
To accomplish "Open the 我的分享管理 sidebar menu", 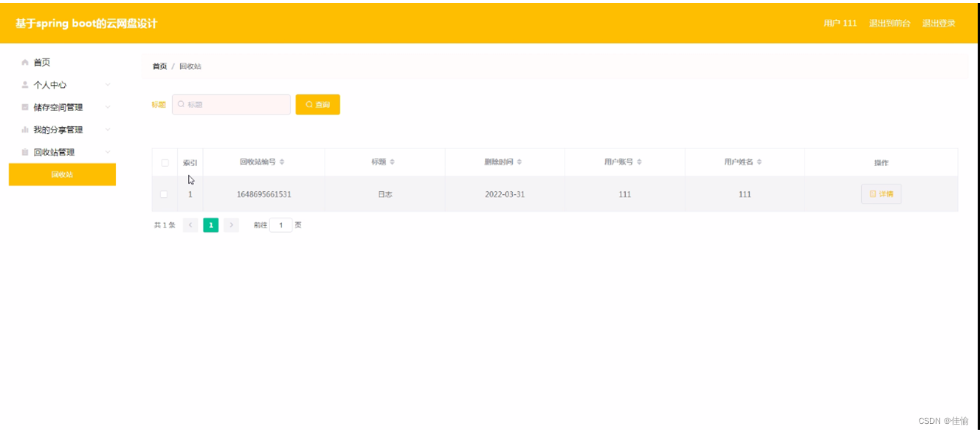I will (x=62, y=130).
